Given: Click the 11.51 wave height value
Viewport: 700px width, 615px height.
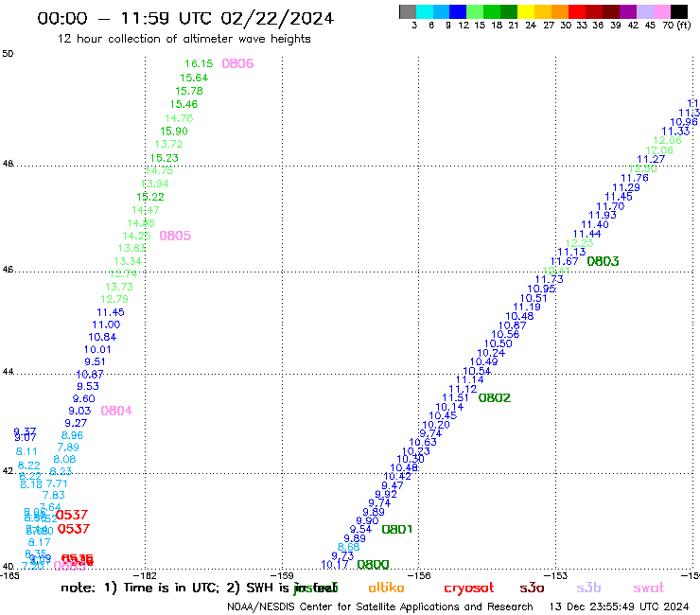Looking at the screenshot, I should pyautogui.click(x=455, y=398).
